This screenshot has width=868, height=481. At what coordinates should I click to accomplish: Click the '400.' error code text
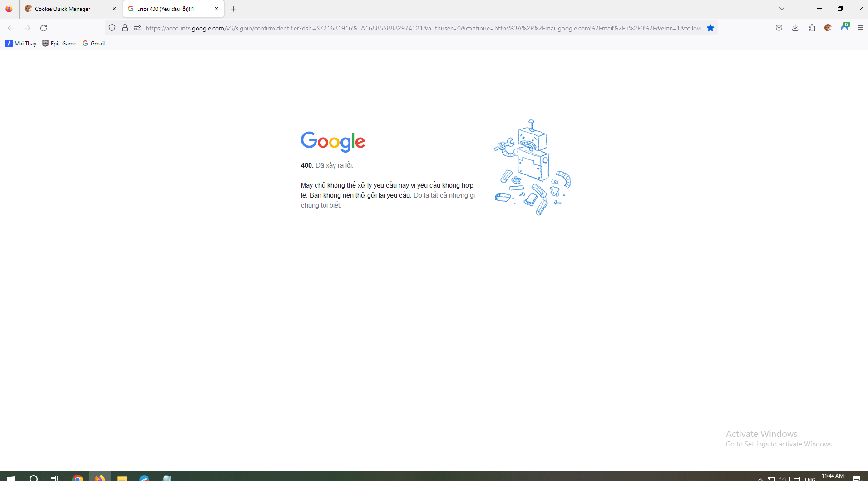(x=307, y=165)
